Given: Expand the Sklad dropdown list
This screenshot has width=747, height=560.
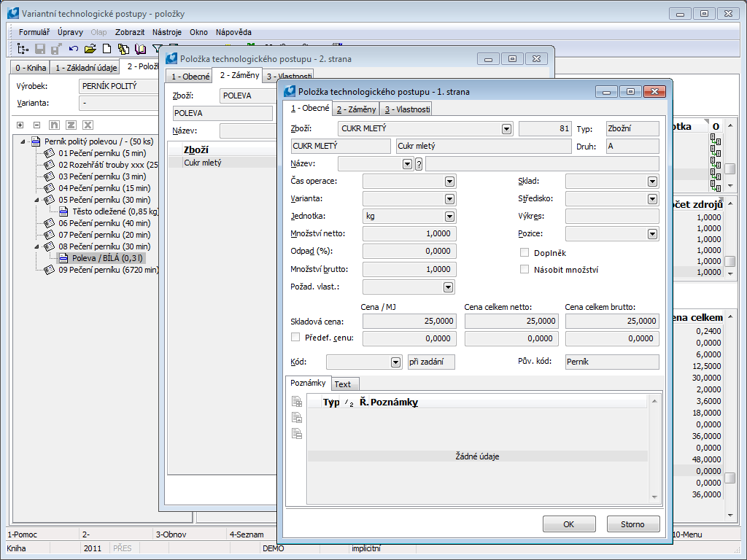Looking at the screenshot, I should tap(651, 182).
